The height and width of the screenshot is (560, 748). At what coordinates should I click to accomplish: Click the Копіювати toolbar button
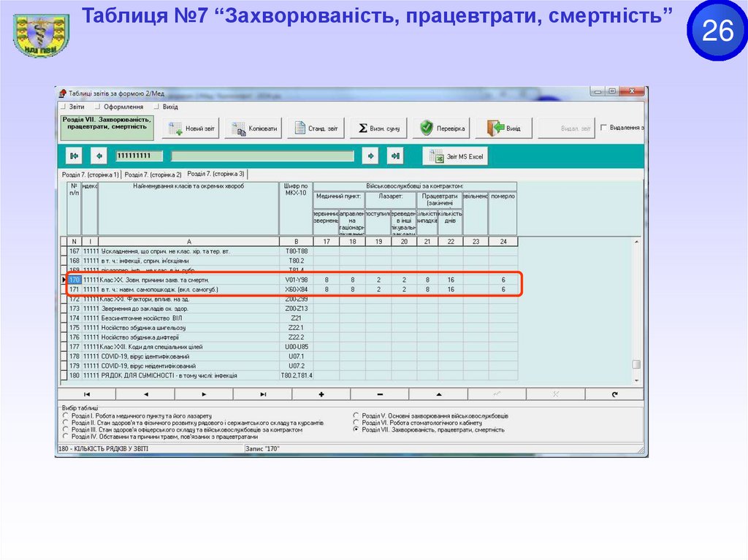[253, 129]
